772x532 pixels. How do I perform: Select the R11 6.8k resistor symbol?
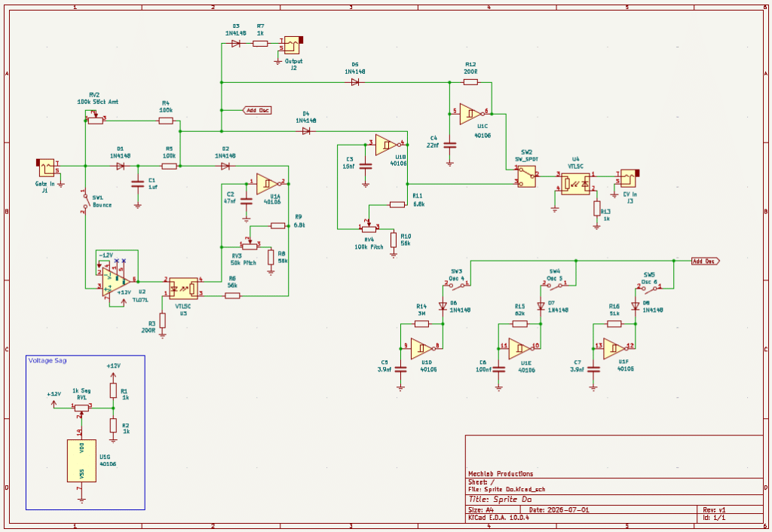(x=397, y=204)
